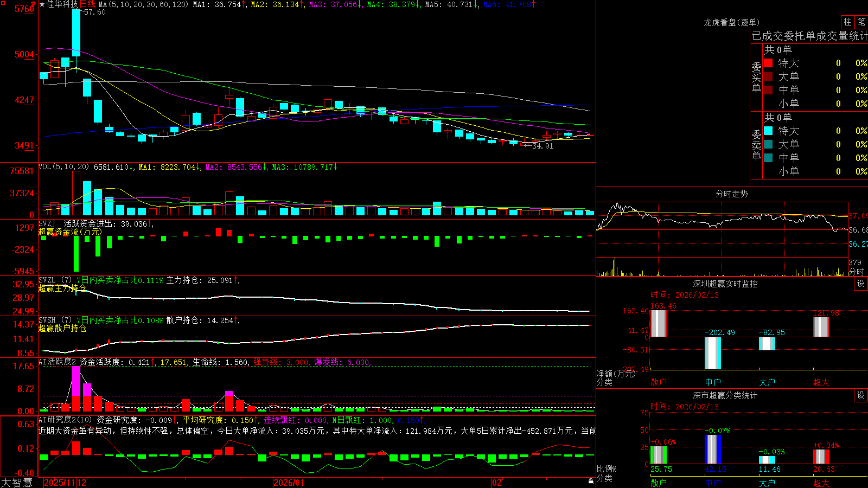Click the 3491 price axis label
The height and width of the screenshot is (488, 868).
(x=24, y=145)
